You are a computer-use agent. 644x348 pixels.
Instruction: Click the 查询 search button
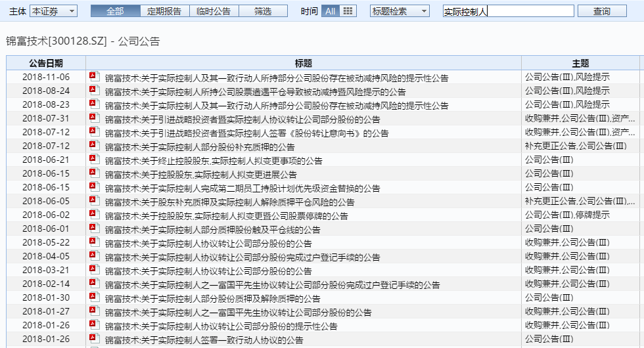(602, 11)
